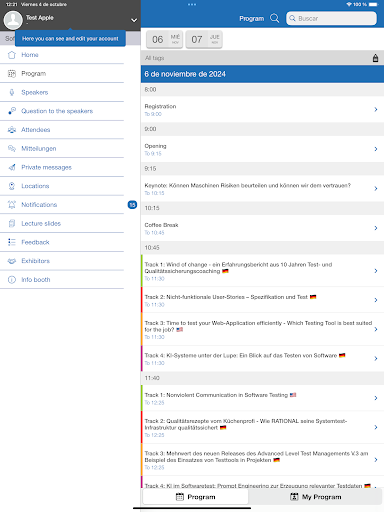Select the Coffee Break row text
The width and height of the screenshot is (384, 512).
(x=161, y=225)
